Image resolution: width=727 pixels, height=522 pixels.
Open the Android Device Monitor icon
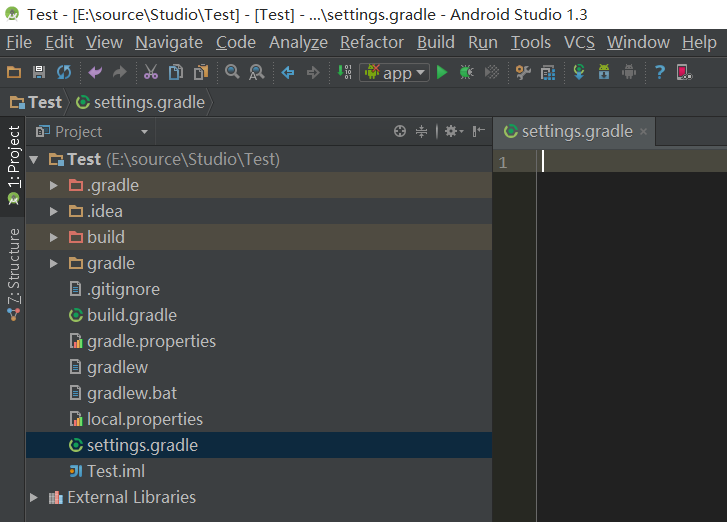(684, 72)
